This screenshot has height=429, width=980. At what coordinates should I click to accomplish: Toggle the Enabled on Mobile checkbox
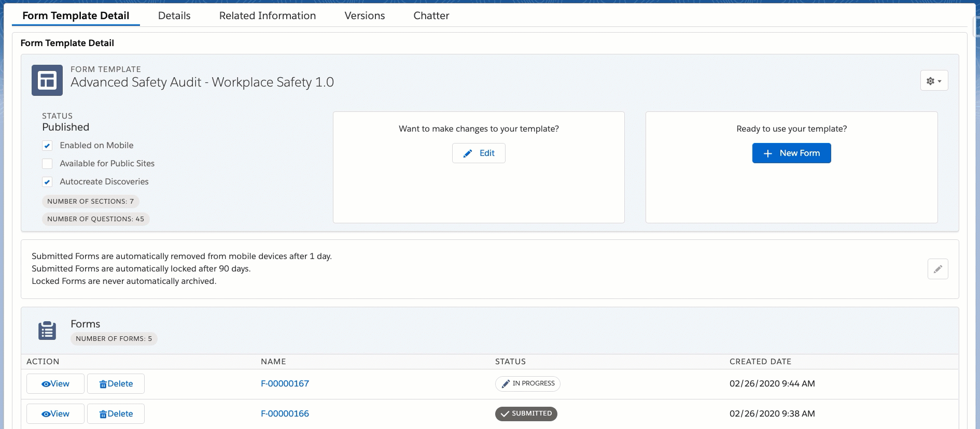[47, 146]
